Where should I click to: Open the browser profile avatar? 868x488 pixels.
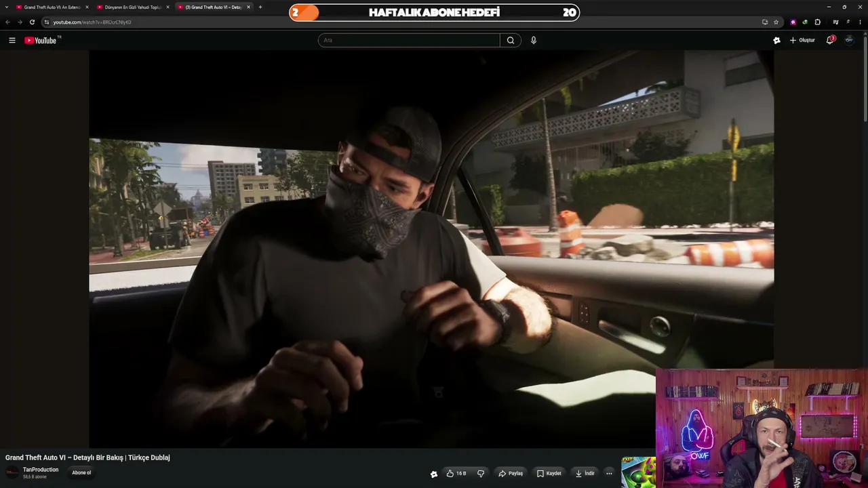pos(848,22)
